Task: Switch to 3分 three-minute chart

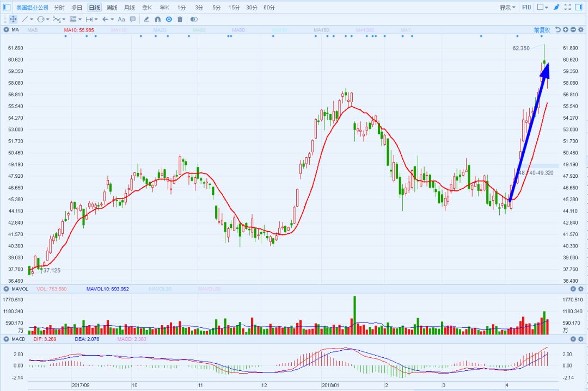Action: 199,8
